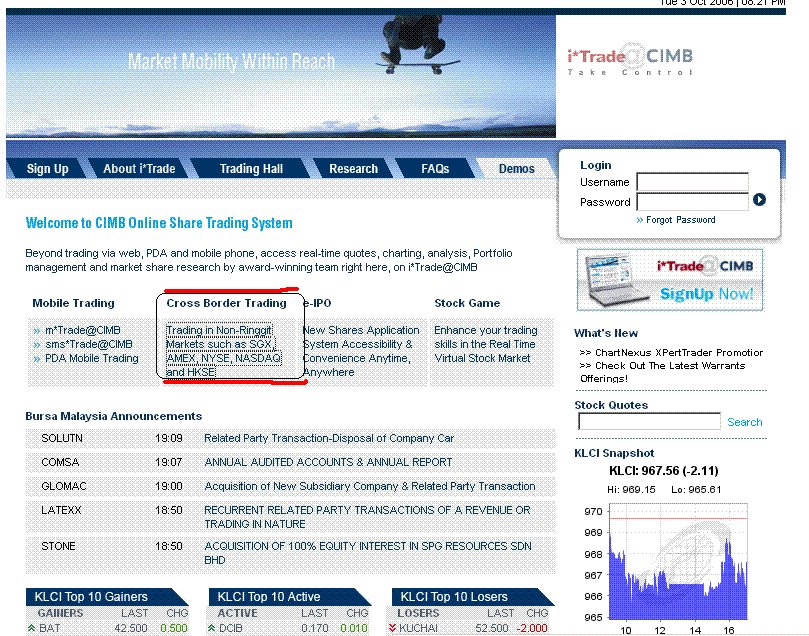Click the COMSA company name
Viewport: 809px width, 636px height.
[60, 462]
